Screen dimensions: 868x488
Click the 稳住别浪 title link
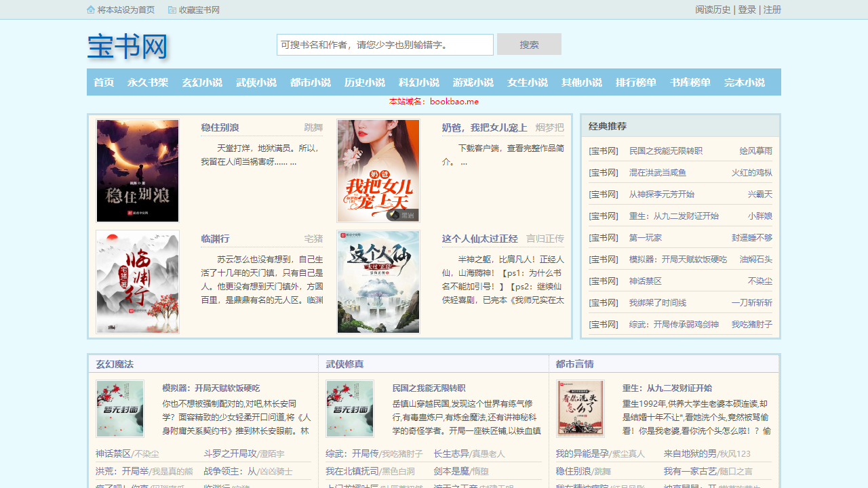pos(220,127)
